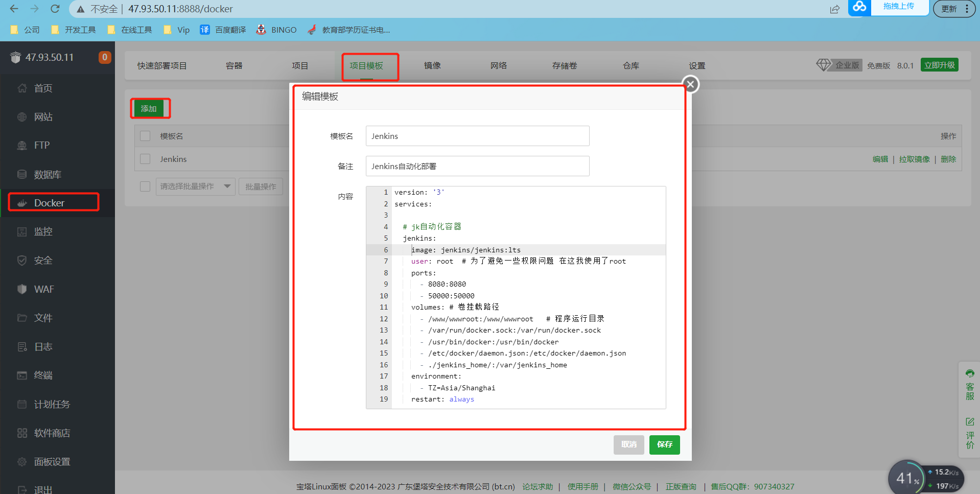The image size is (980, 494).
Task: Click the 41% system load gauge
Action: (x=907, y=478)
